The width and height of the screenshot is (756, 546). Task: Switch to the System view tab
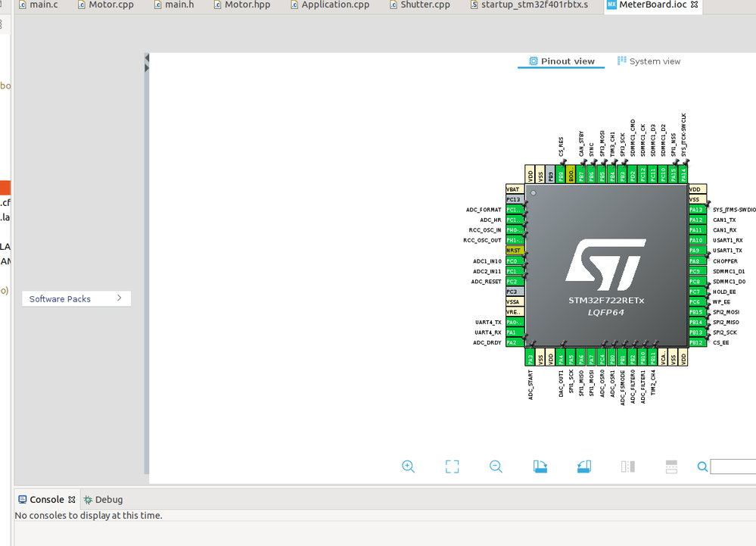(x=649, y=61)
